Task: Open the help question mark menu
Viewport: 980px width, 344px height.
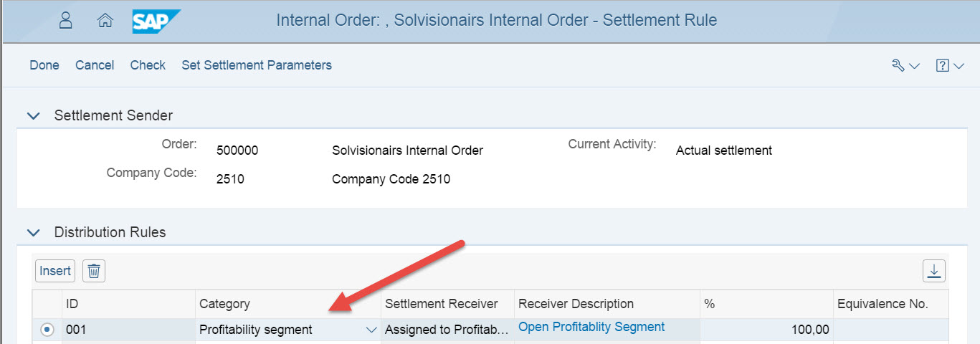Action: tap(949, 65)
